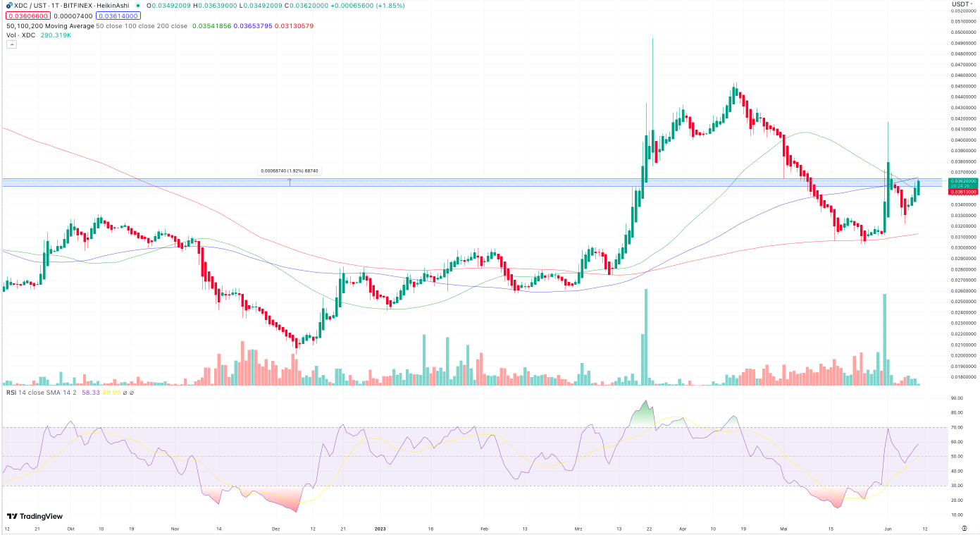Click the yellow RSI SMA value 49.99
This screenshot has width=980, height=535.
pos(111,392)
